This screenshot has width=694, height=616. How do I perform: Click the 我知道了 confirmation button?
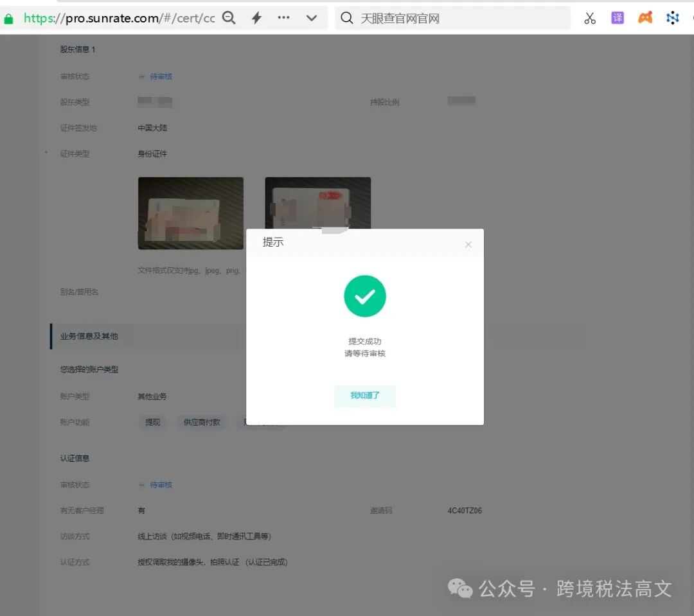coord(364,396)
